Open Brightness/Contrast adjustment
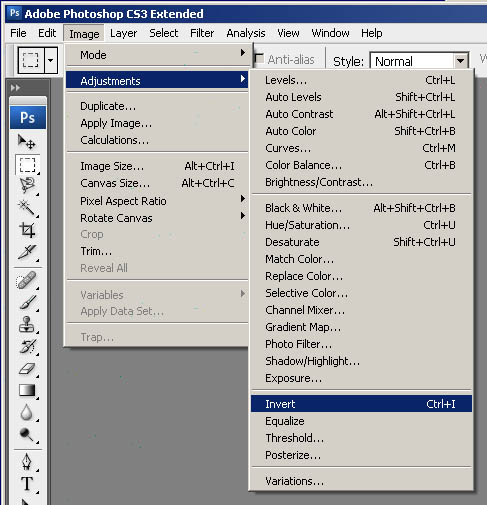 point(361,182)
